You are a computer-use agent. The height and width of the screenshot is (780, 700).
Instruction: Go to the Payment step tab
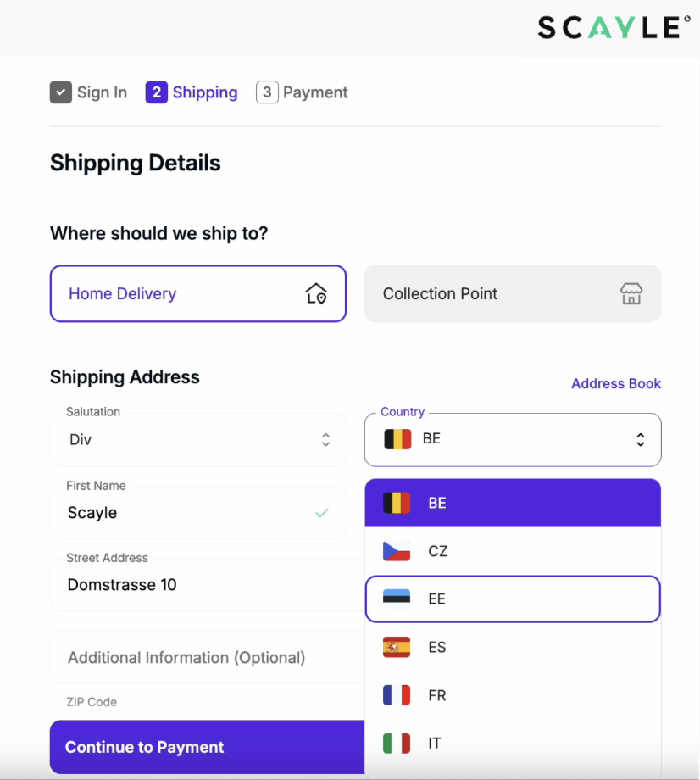pos(303,92)
